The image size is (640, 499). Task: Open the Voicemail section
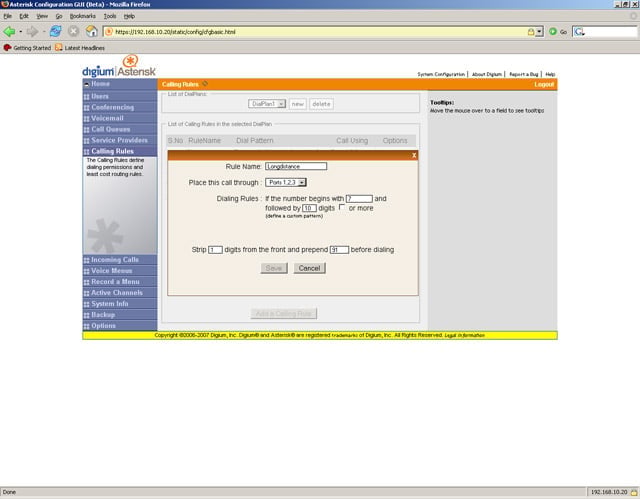coord(120,118)
